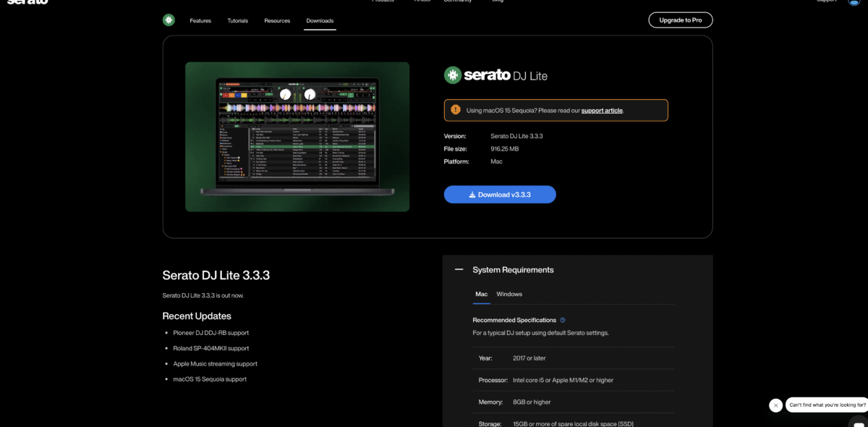Screen dimensions: 868x427
Task: Open the chat widget bubble
Action: [858, 424]
